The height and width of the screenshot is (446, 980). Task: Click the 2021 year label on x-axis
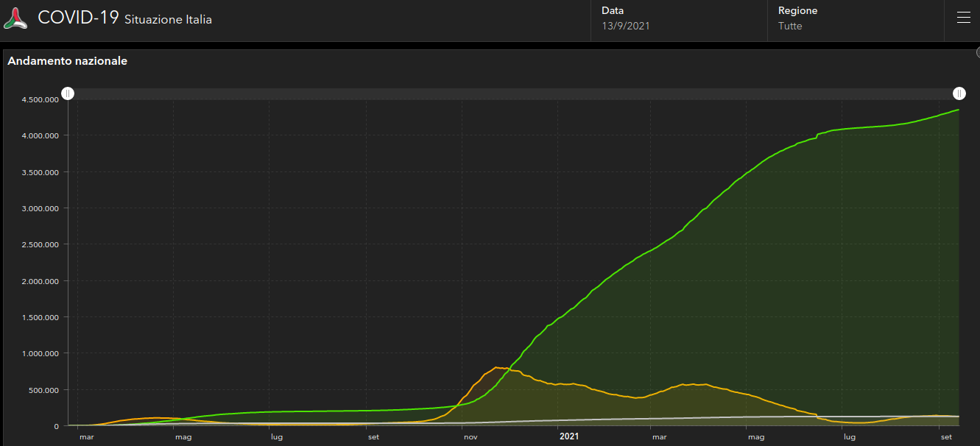[568, 437]
